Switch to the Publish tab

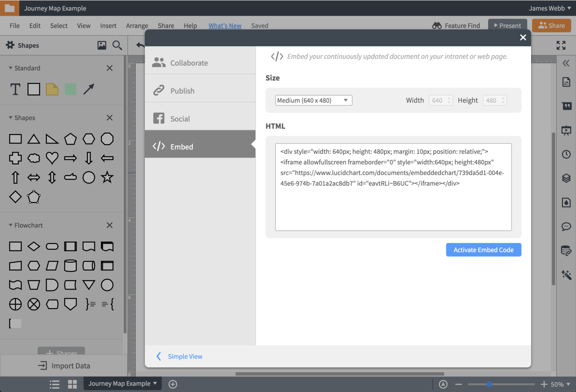(183, 91)
